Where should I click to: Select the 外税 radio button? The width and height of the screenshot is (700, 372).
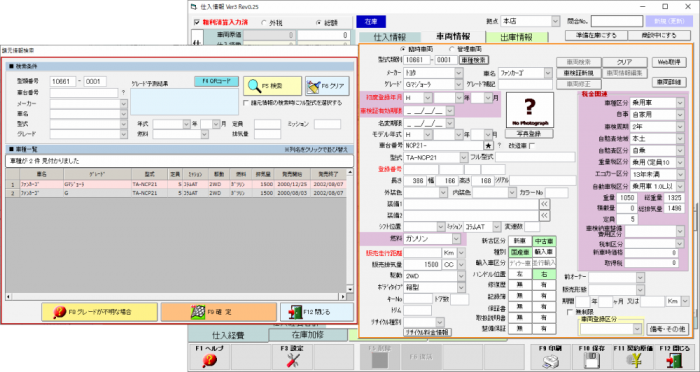tap(263, 22)
